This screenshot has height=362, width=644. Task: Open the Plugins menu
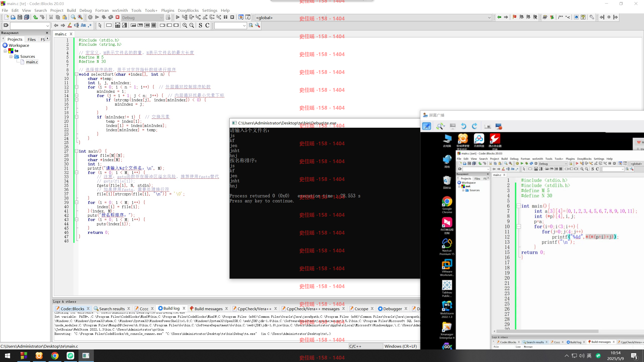coord(168,10)
